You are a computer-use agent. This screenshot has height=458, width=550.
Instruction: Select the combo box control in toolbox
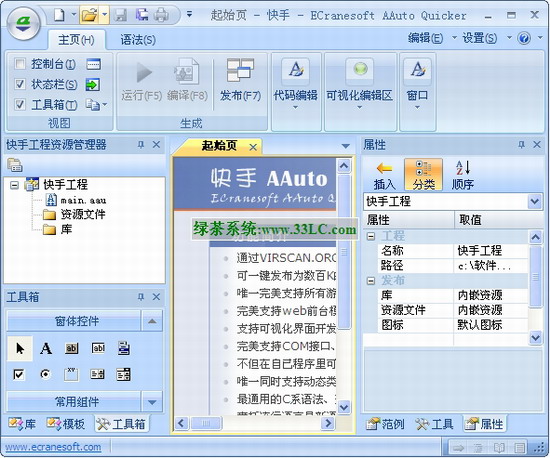click(123, 375)
